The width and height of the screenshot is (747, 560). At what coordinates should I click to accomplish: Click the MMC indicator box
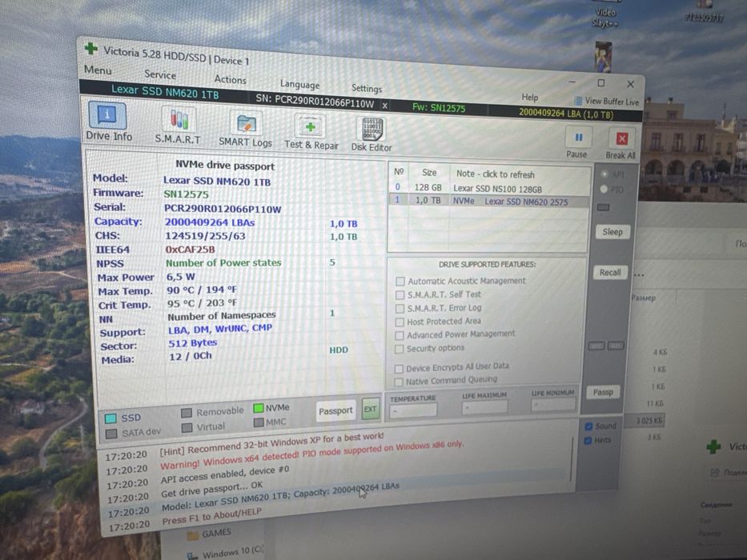click(259, 422)
